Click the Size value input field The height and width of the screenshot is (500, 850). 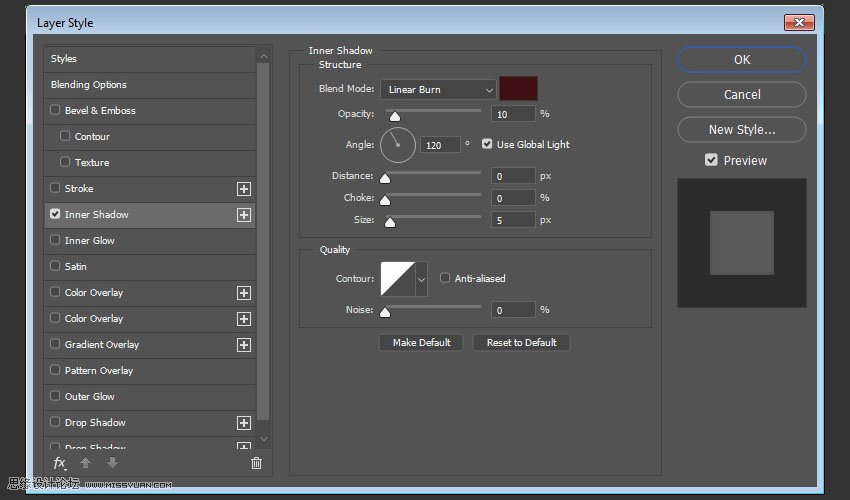click(512, 220)
